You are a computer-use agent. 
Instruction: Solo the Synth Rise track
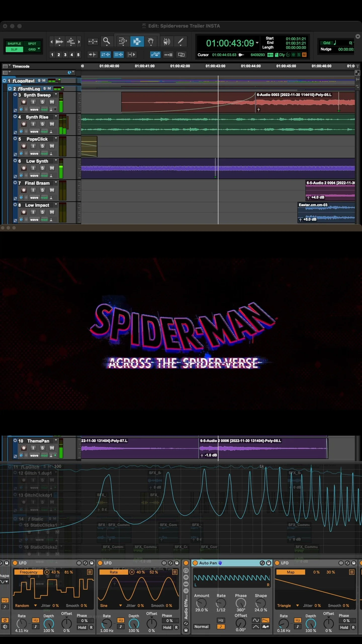coord(42,124)
